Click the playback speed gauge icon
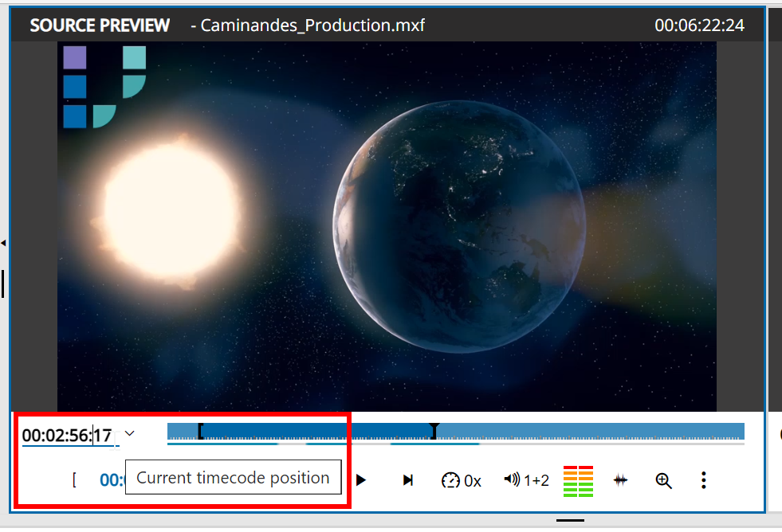The image size is (782, 532). click(x=450, y=479)
